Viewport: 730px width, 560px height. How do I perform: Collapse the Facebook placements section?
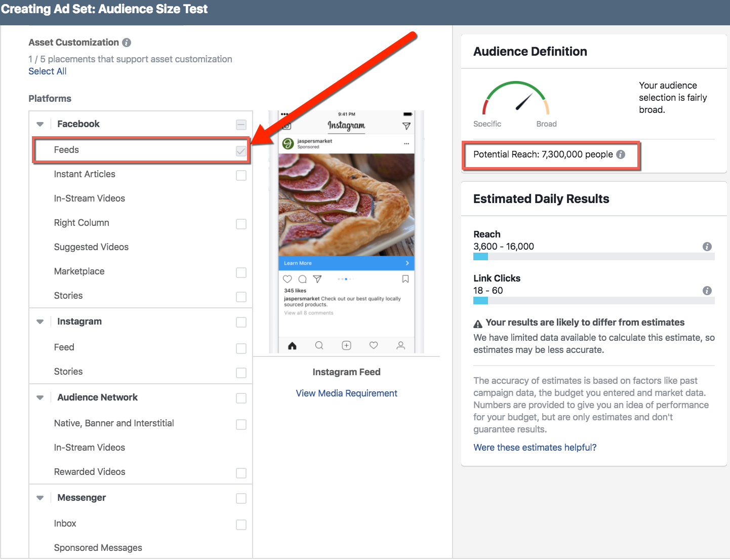pyautogui.click(x=40, y=124)
